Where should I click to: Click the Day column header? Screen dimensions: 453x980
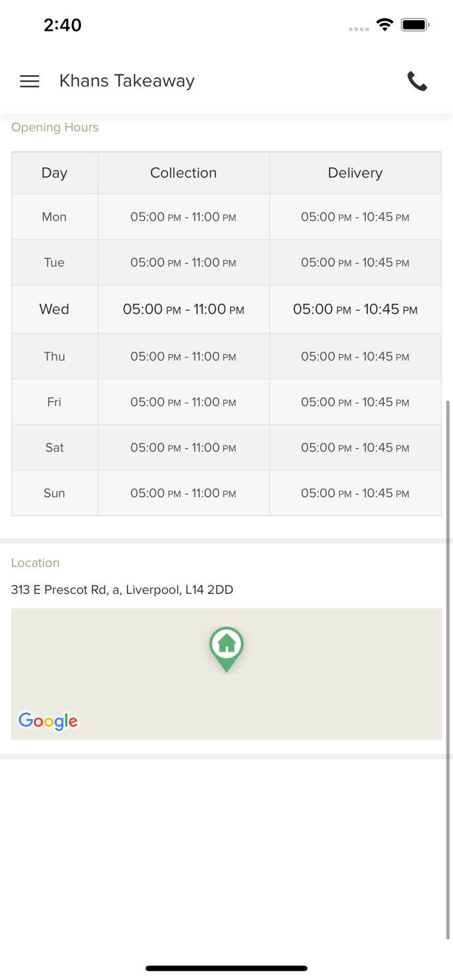point(54,173)
